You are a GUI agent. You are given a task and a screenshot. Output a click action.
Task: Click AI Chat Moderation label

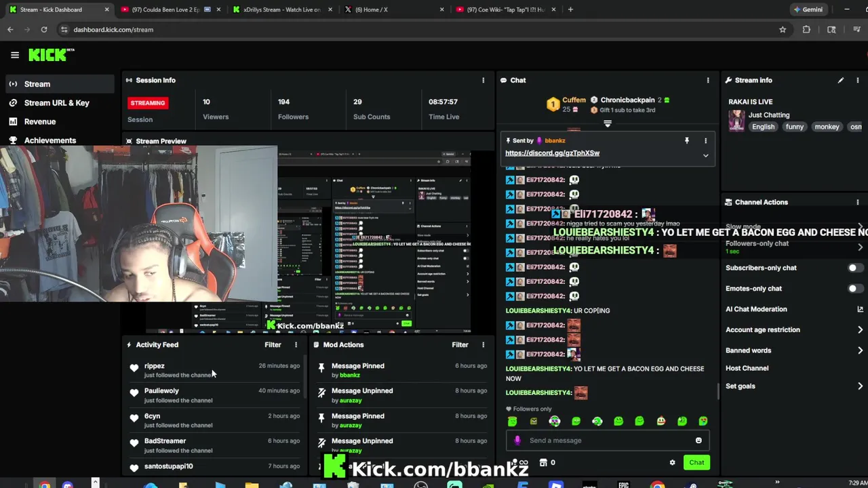tap(756, 309)
